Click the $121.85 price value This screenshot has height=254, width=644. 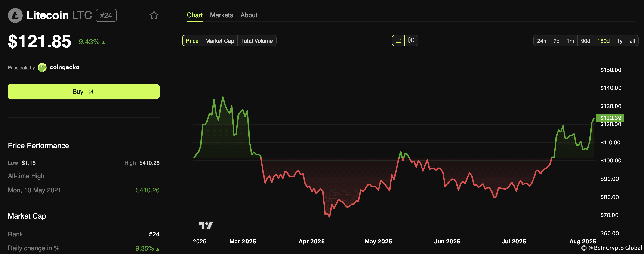click(x=40, y=41)
